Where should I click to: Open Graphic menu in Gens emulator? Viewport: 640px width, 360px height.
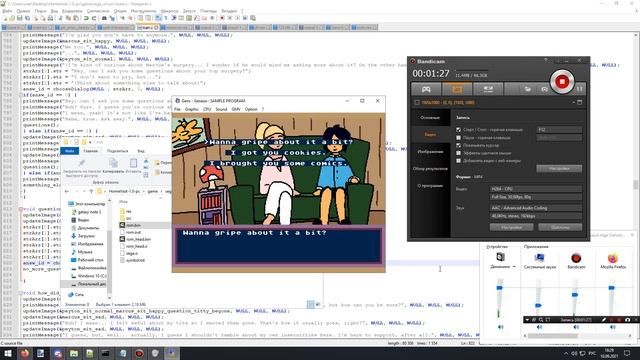tap(191, 109)
